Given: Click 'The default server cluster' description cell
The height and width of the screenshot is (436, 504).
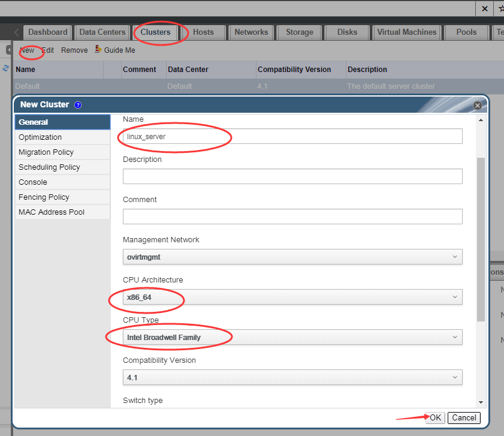Looking at the screenshot, I should (x=391, y=86).
